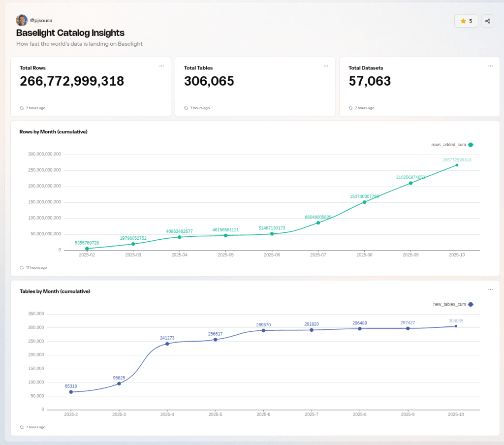Select the 2025-02 point on the rows chart

pos(87,249)
